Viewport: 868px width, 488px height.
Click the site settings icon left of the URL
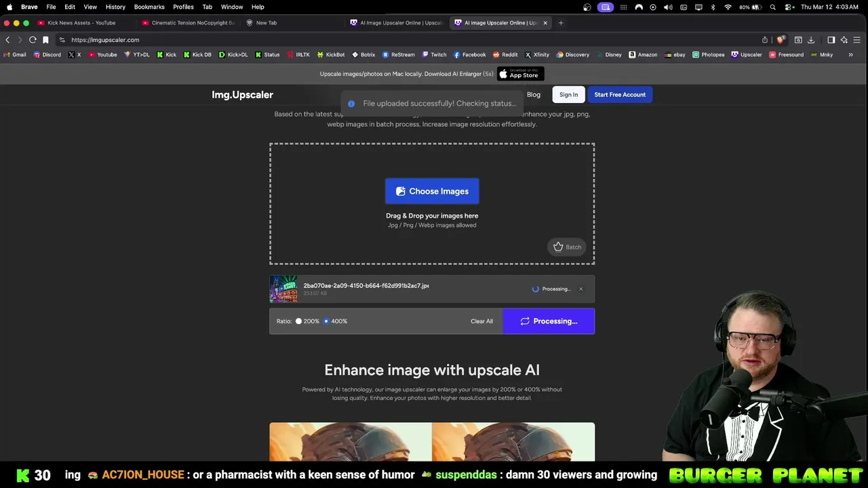tap(62, 39)
